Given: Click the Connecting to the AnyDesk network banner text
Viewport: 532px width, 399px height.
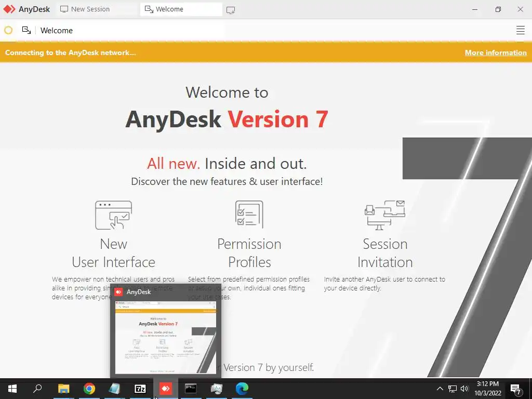Looking at the screenshot, I should click(71, 52).
